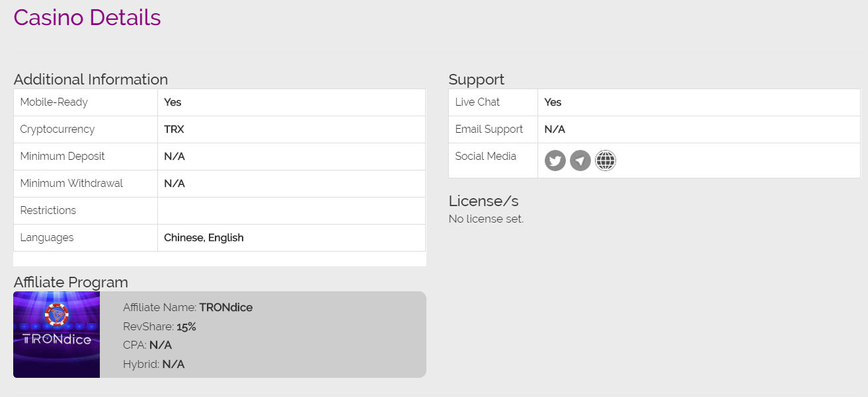This screenshot has width=868, height=397.
Task: Click the Email Support row label
Action: [x=489, y=129]
